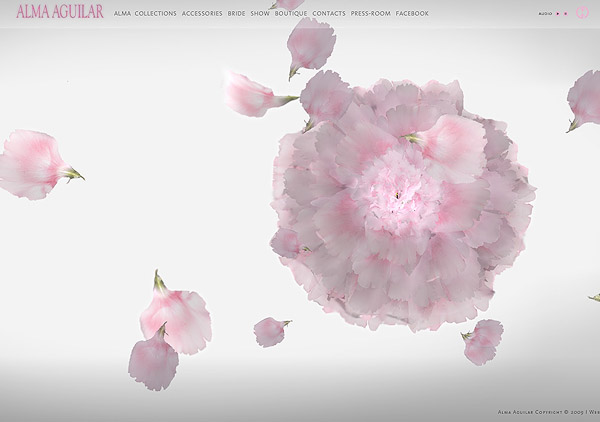This screenshot has width=600, height=422.
Task: Select the Show menu item
Action: 260,13
